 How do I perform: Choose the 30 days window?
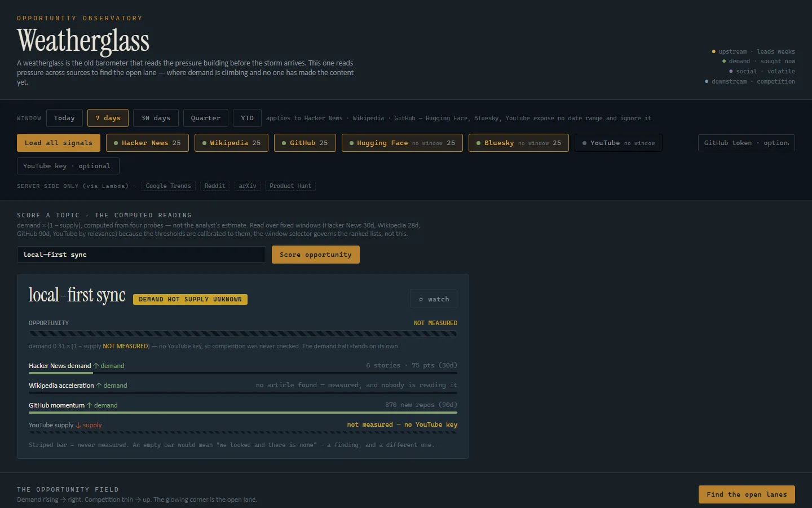[x=156, y=118]
